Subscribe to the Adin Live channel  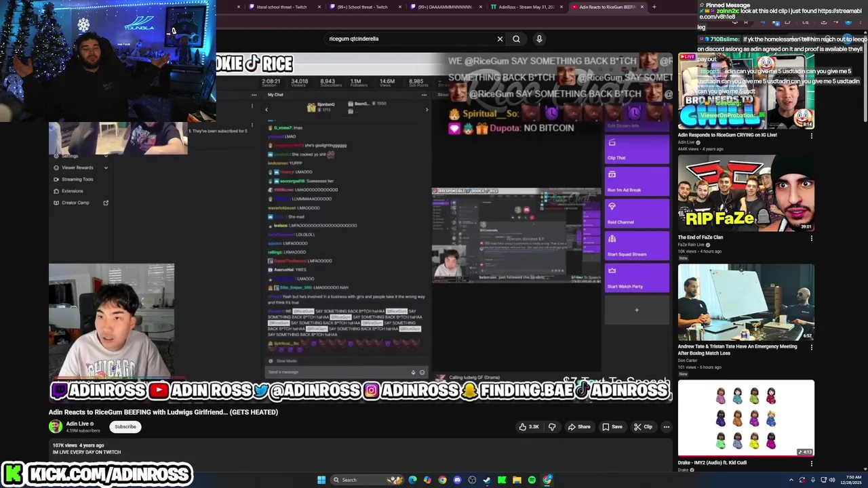click(x=125, y=427)
